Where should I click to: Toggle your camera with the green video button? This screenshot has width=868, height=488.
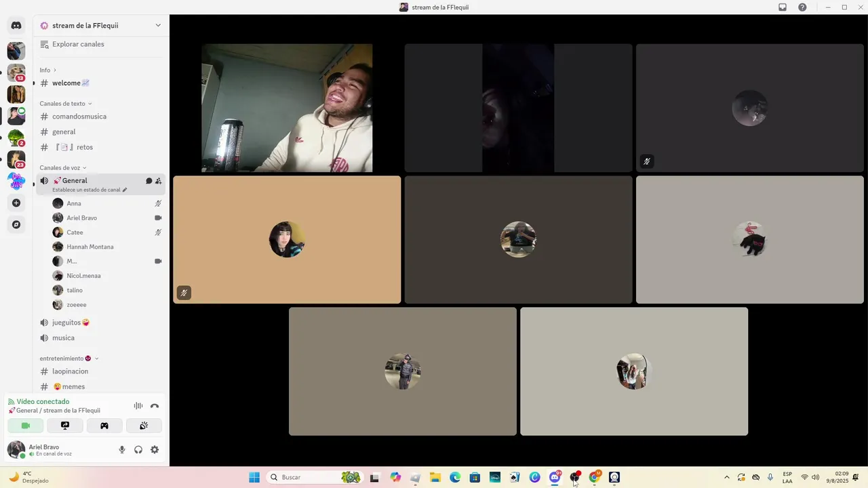(x=26, y=426)
